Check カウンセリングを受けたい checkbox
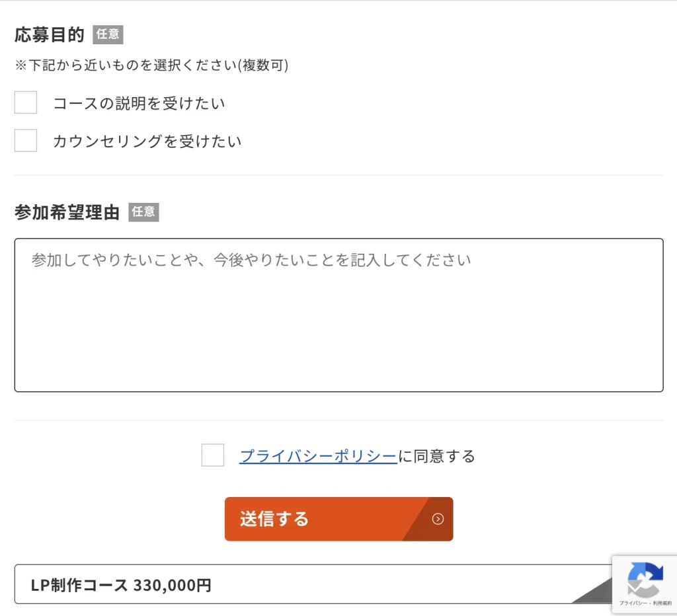 click(x=25, y=140)
